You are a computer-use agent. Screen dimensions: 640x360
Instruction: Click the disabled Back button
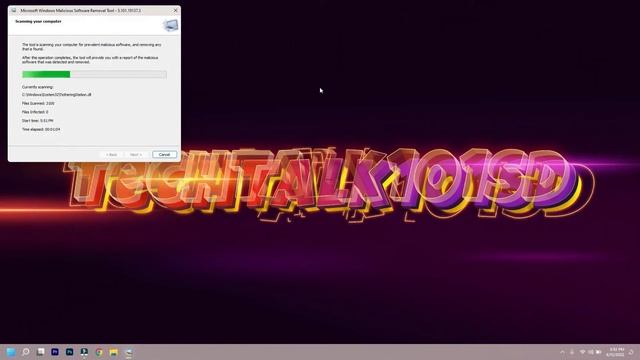111,155
